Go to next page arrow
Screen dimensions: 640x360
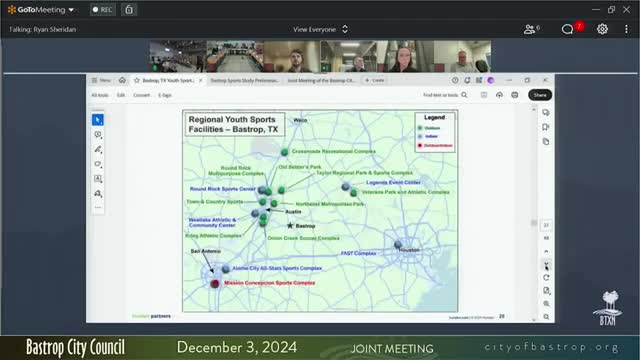click(546, 264)
